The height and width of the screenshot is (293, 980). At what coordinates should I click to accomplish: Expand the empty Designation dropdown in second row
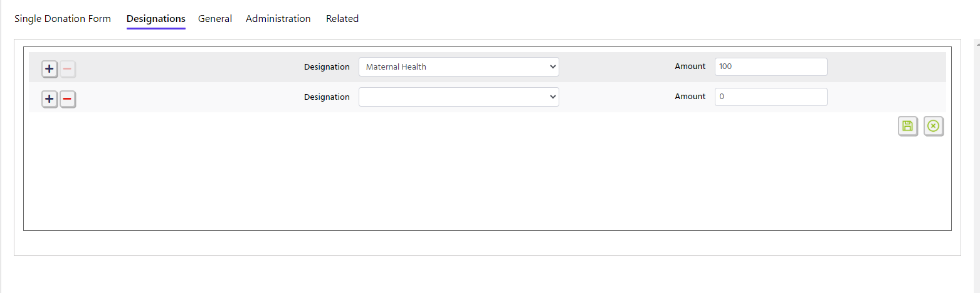point(459,97)
